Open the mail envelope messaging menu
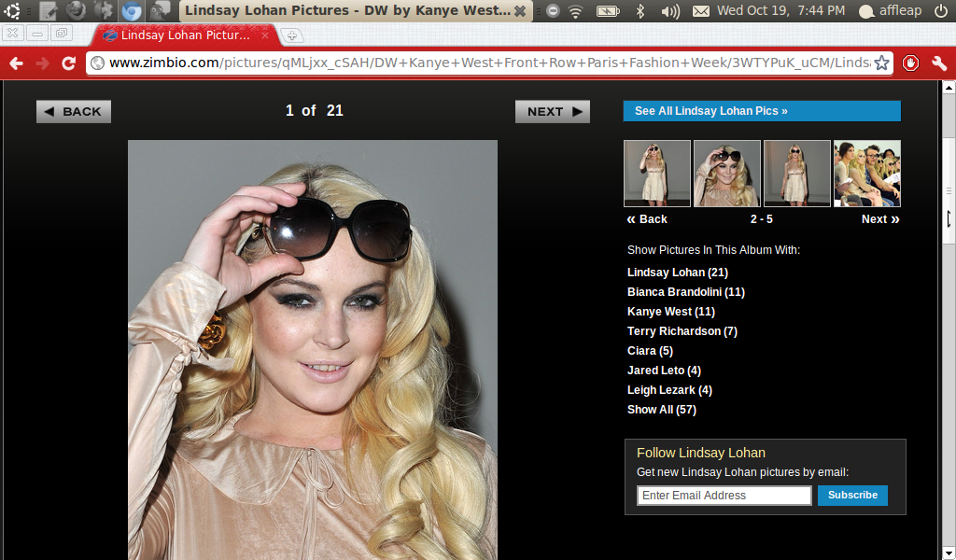The height and width of the screenshot is (560, 956). point(701,10)
